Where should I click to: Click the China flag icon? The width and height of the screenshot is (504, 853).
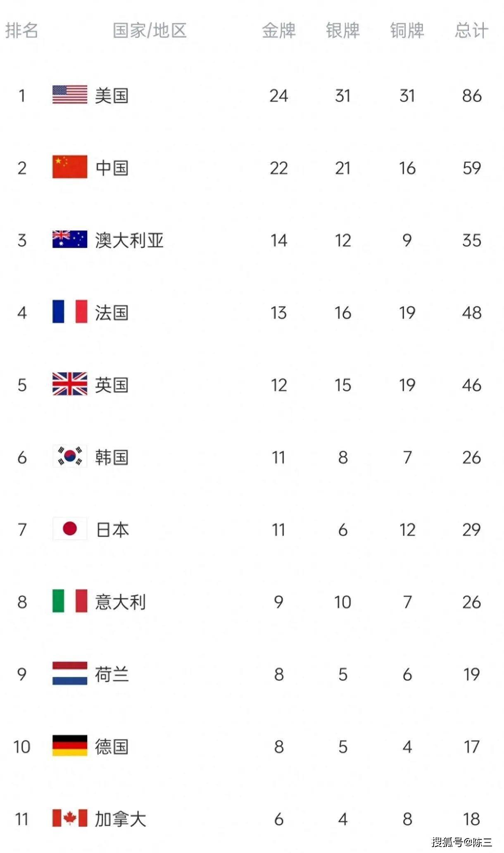[70, 167]
